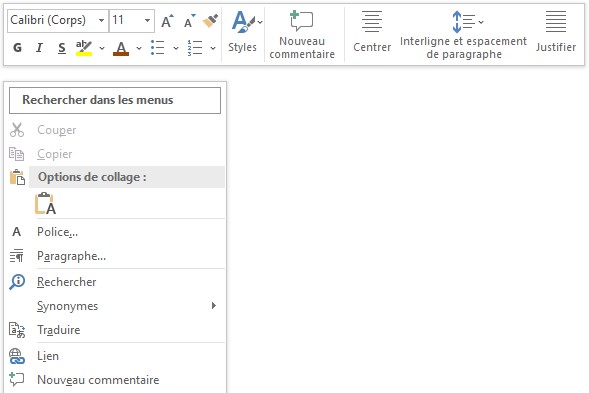Open Interligne et espacement de paragraphe
Viewport: 589px width, 393px height.
pos(464,35)
